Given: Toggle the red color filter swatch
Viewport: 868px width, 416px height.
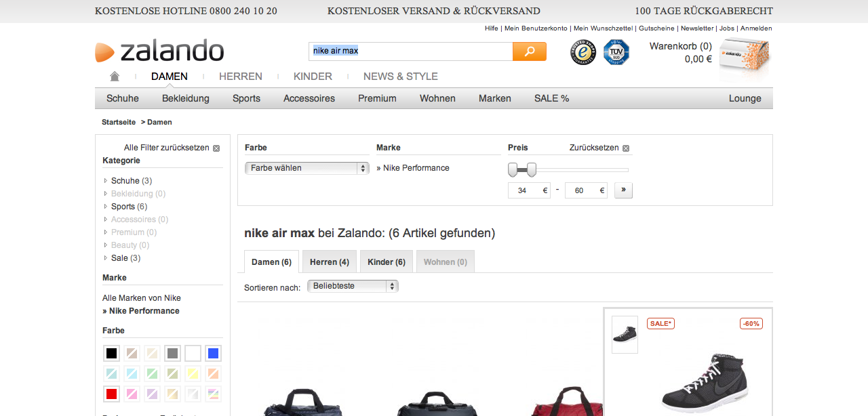Looking at the screenshot, I should coord(112,394).
